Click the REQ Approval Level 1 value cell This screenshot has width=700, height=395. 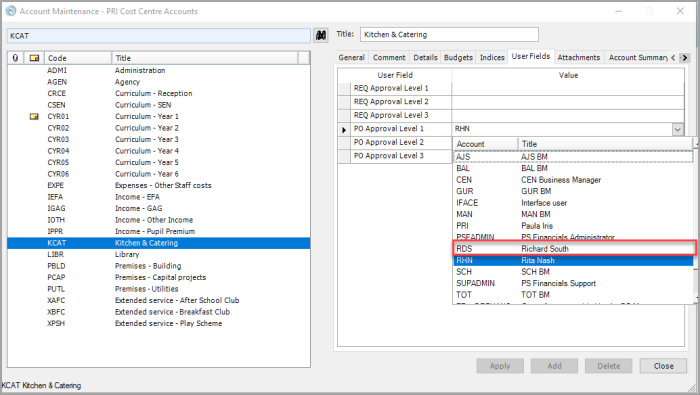click(568, 88)
